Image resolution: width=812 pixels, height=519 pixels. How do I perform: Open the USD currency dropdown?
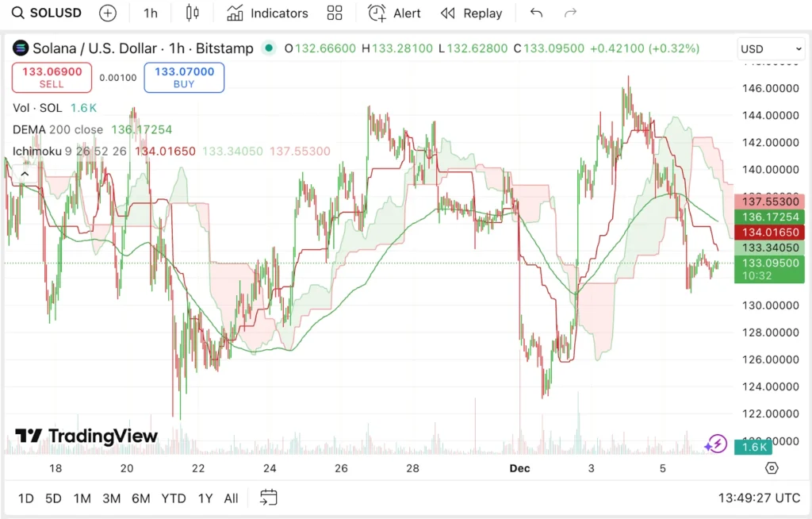(x=771, y=49)
